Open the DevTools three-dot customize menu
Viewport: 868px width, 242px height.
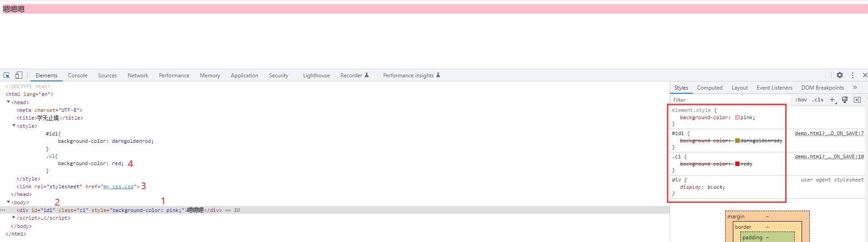[x=853, y=75]
